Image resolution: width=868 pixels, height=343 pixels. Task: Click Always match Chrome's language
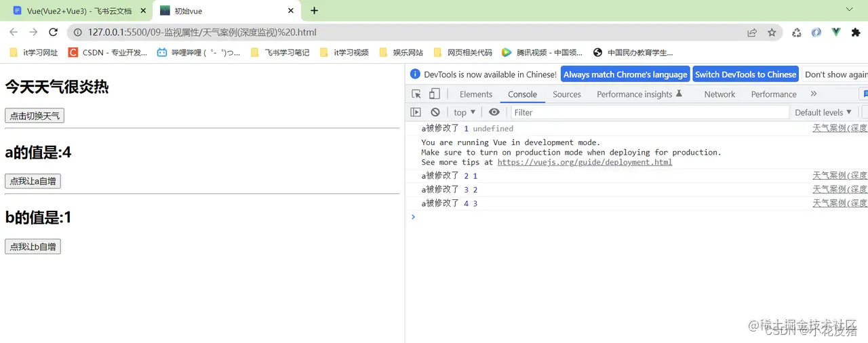625,75
